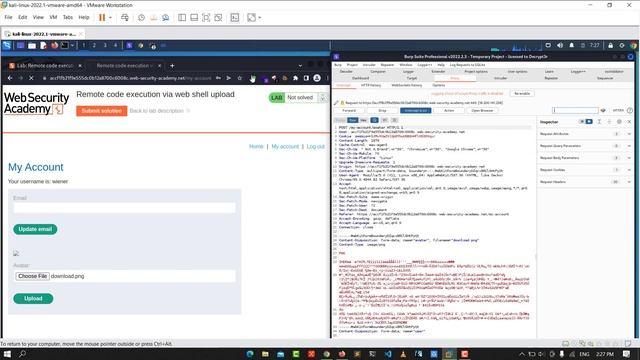Open VMware power options dropdown arrow
This screenshot has width=640, height=360.
[x=110, y=18]
